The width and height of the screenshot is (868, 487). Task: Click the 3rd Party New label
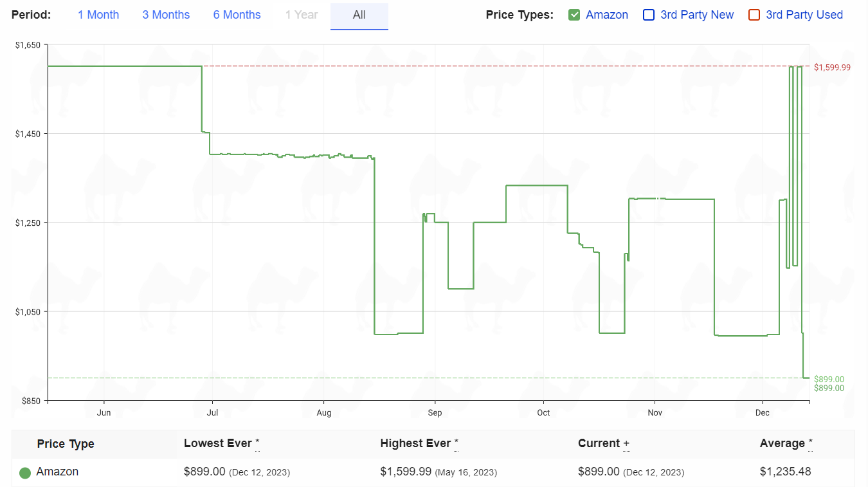(x=697, y=15)
